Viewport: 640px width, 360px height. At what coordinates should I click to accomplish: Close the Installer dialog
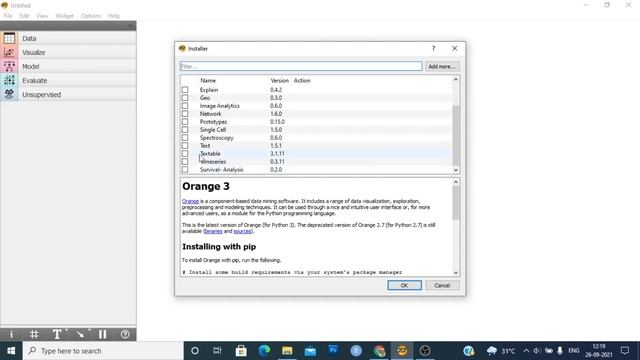[x=454, y=48]
